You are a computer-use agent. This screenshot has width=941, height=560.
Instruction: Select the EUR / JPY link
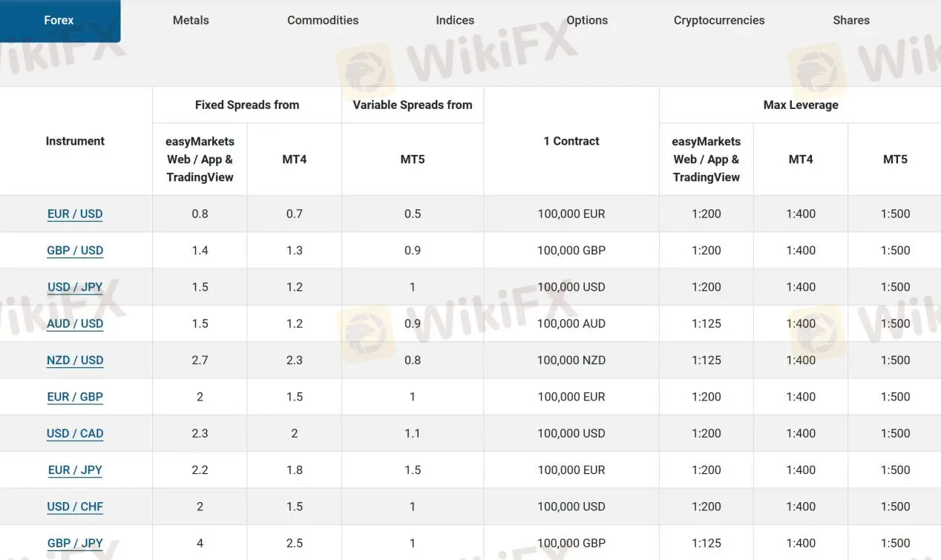coord(75,470)
